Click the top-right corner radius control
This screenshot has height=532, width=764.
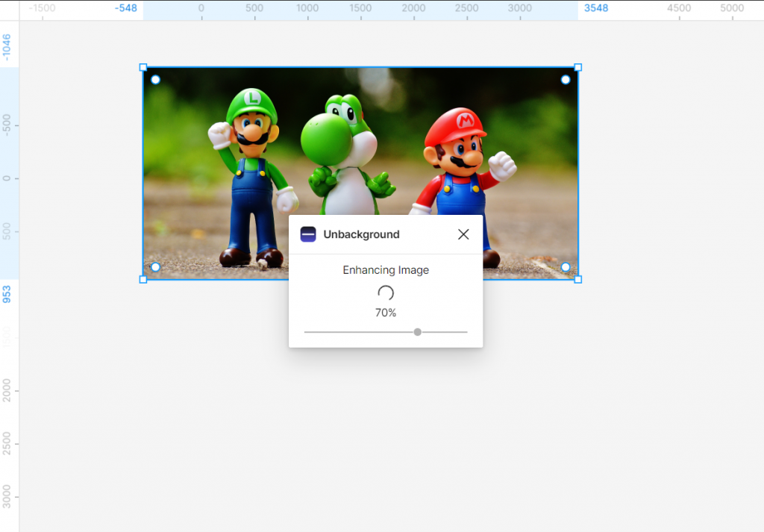566,78
